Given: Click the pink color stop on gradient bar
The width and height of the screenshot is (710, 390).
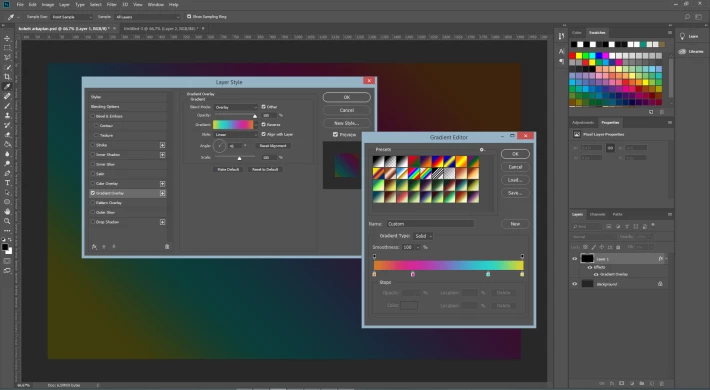Looking at the screenshot, I should (x=413, y=274).
